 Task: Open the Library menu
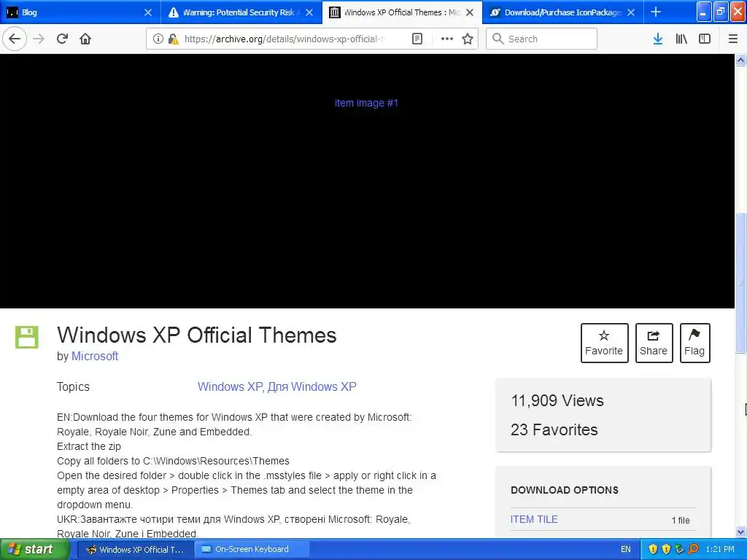click(681, 39)
